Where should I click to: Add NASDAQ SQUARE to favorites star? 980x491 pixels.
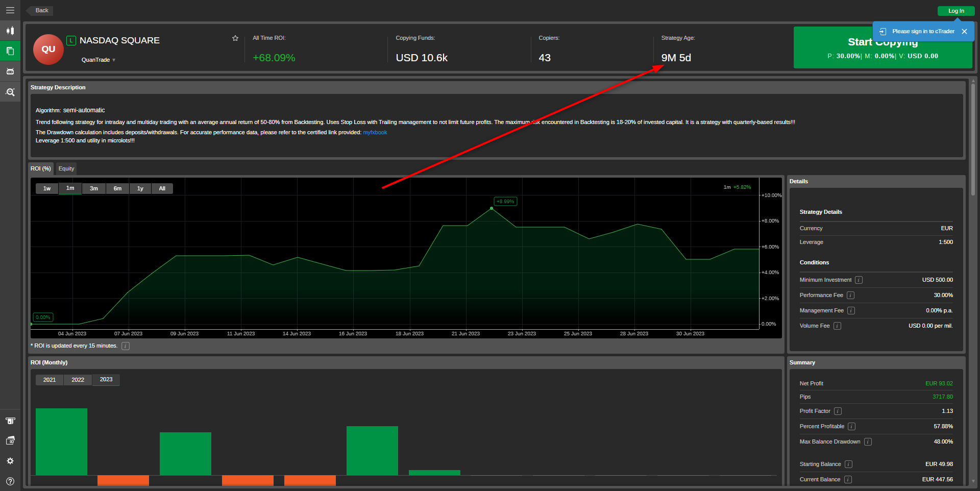click(235, 38)
